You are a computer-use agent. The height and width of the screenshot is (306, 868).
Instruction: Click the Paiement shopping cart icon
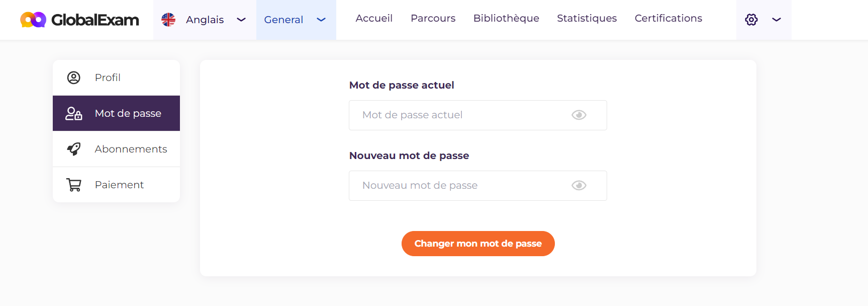coord(74,185)
